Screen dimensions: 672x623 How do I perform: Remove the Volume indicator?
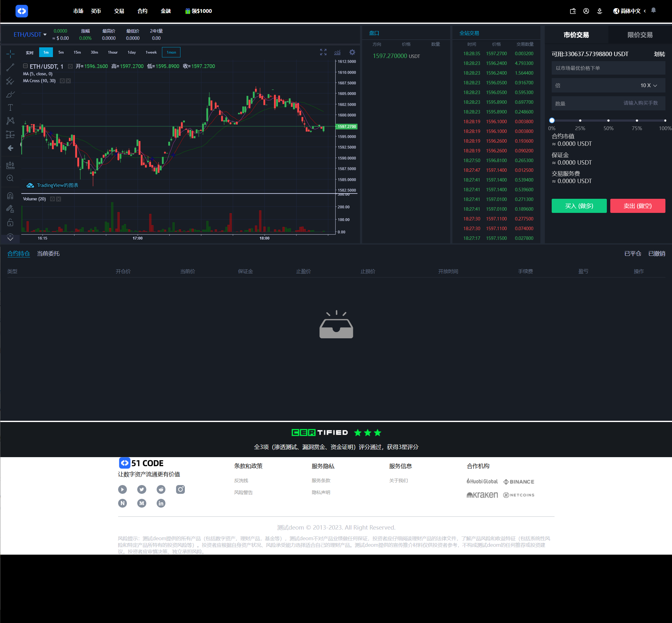click(59, 199)
